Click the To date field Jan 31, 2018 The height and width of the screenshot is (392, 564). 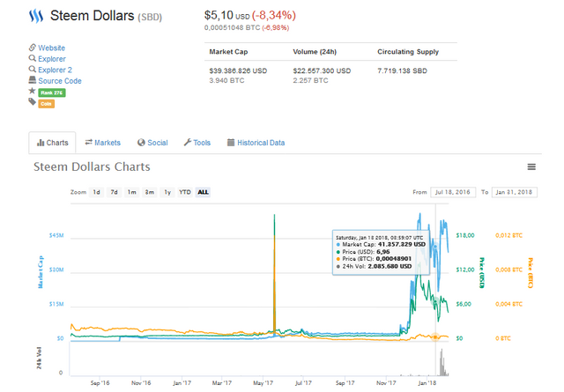point(515,192)
